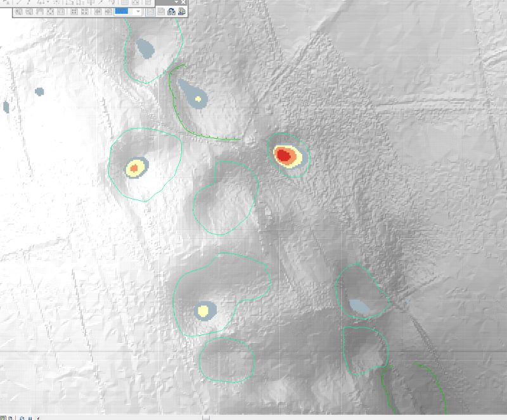Click the grayed-out button left of the binoculars icon

(162, 13)
